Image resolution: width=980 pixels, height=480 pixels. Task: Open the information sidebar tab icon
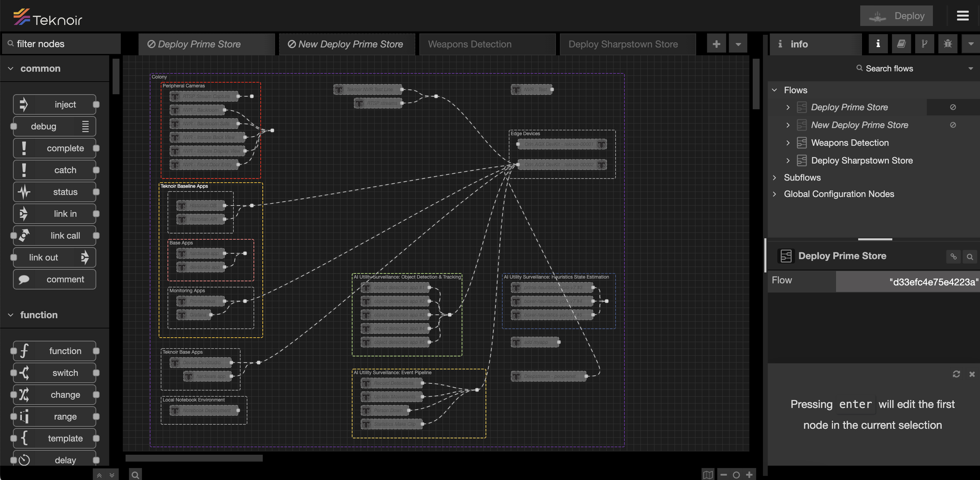(878, 44)
